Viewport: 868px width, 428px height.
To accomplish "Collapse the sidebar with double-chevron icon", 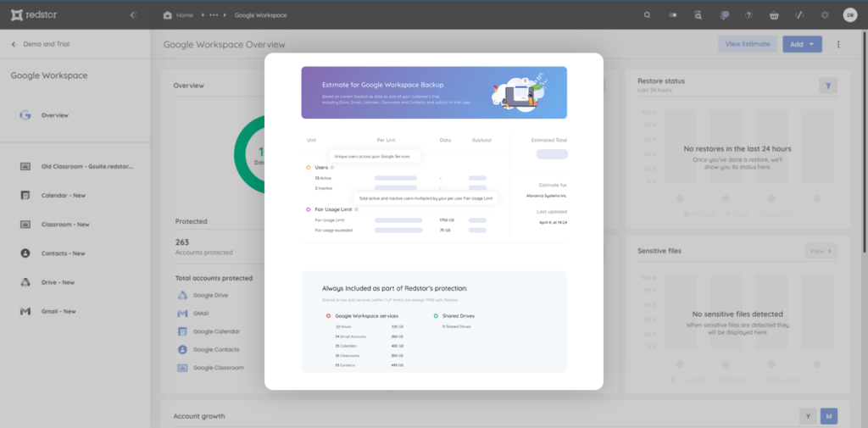I will (133, 15).
